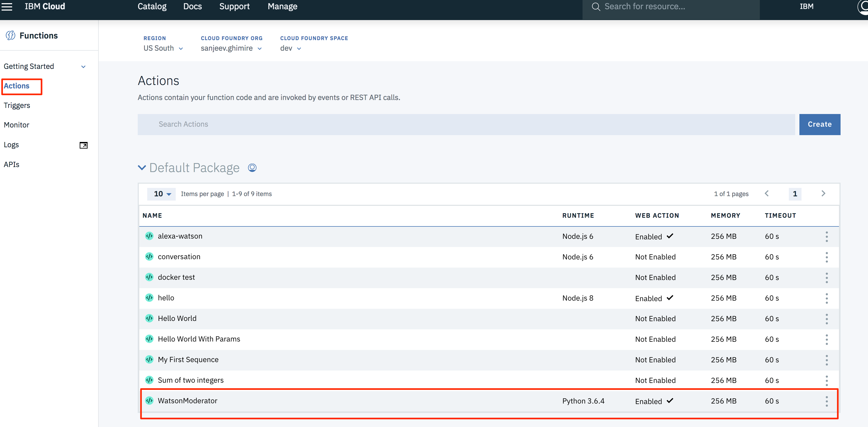
Task: Go to next page arrow
Action: (x=823, y=193)
